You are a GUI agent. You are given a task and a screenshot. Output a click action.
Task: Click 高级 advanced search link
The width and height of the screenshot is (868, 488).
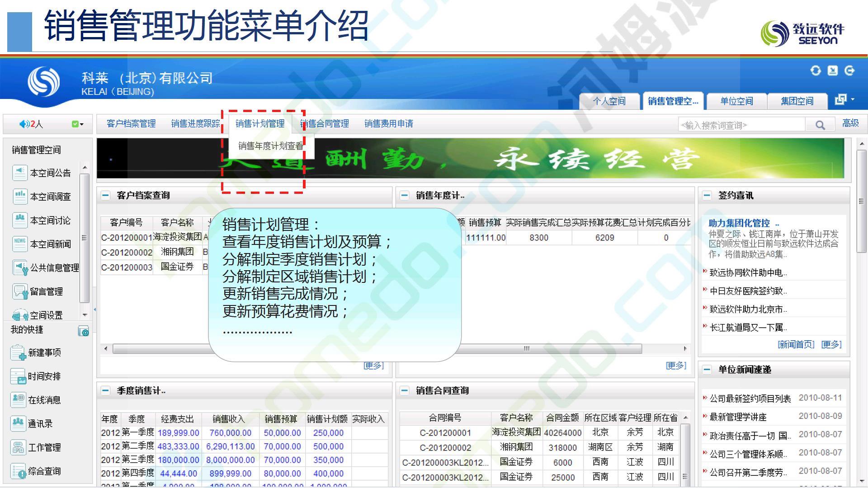850,123
